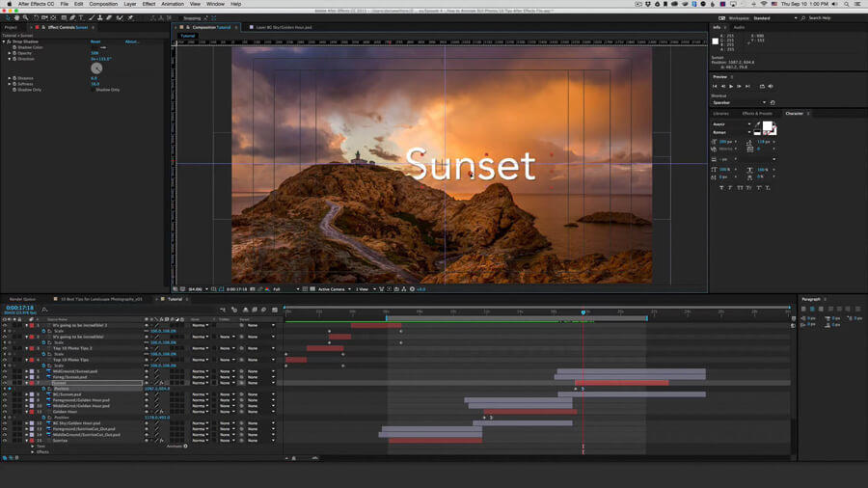Hide the Sunrise layer with eye icon
This screenshot has height=488, width=868.
[x=4, y=440]
